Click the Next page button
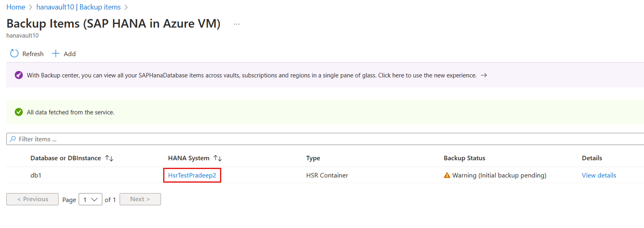 [140, 199]
